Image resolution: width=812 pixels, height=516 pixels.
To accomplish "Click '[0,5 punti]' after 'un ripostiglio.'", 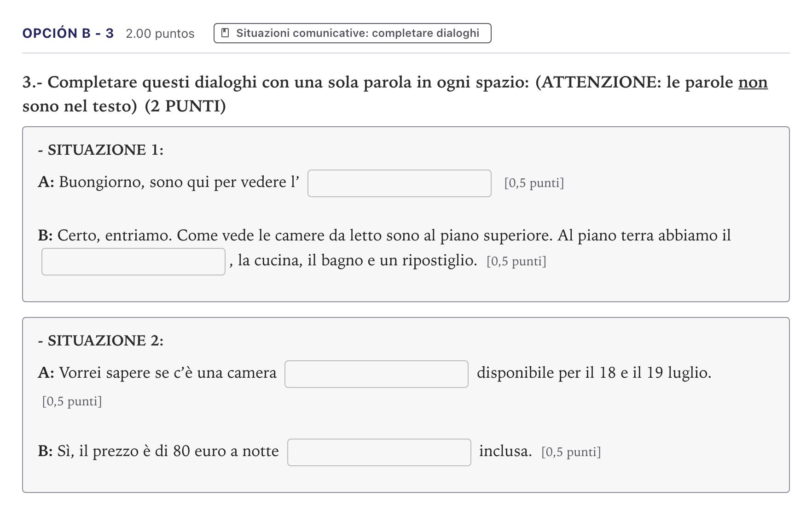I will [516, 261].
